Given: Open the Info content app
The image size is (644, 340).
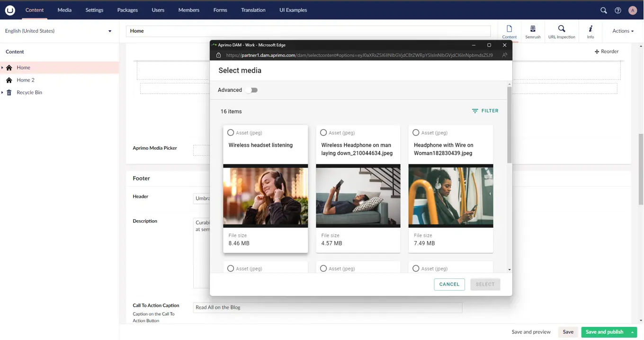Looking at the screenshot, I should pyautogui.click(x=590, y=31).
